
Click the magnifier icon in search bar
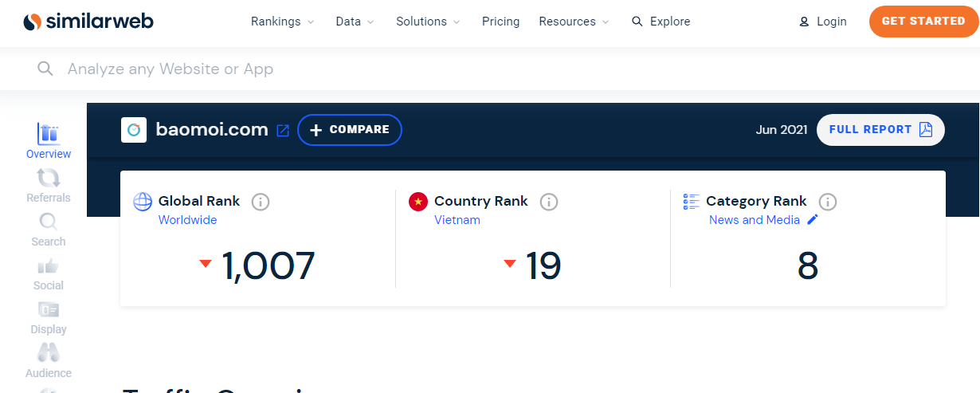point(45,69)
